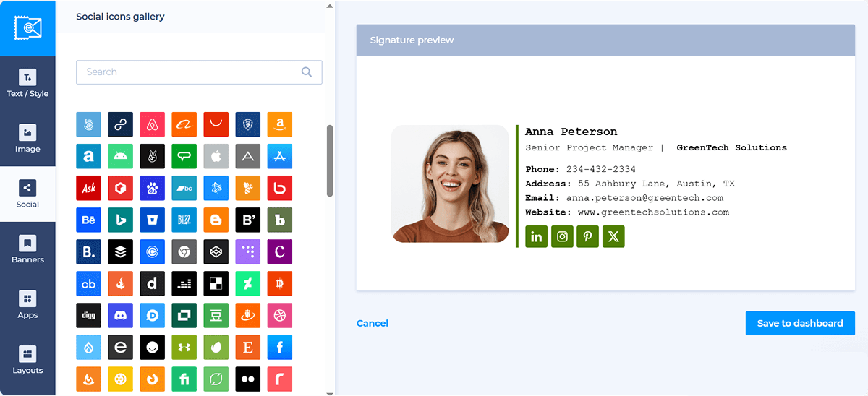Click X icon in signature preview
This screenshot has width=868, height=396.
[x=613, y=236]
